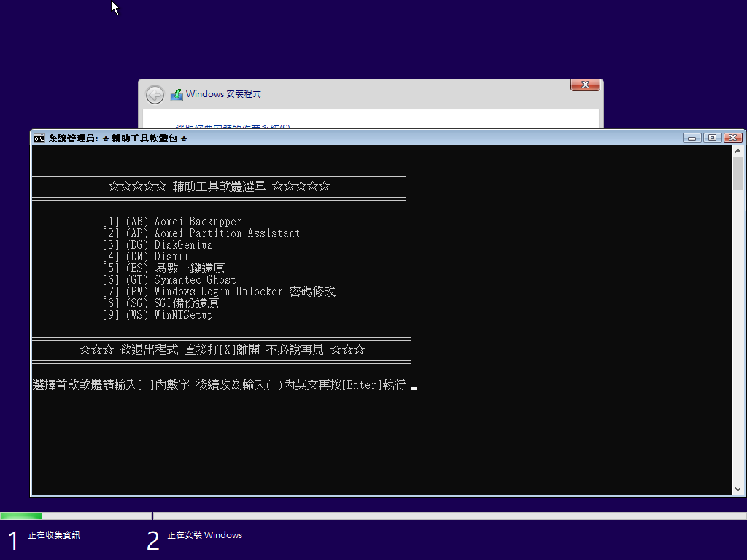Click the console scrollbar down arrow

pos(738,489)
